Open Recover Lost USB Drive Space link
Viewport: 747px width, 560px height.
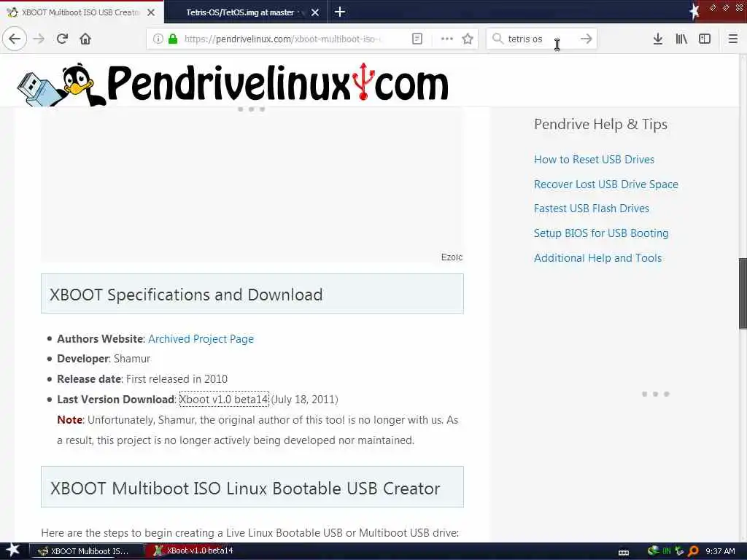click(x=605, y=184)
